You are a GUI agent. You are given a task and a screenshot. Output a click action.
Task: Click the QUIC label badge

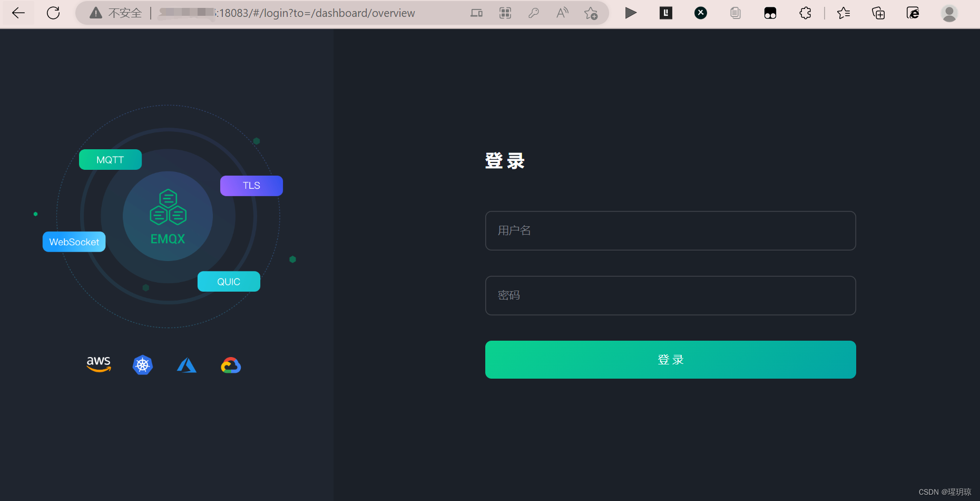click(x=229, y=282)
